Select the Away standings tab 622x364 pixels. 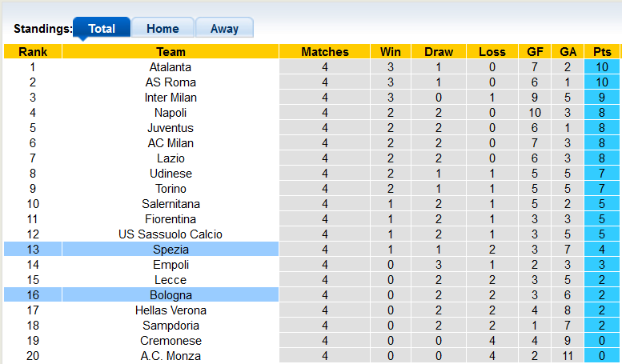coord(224,29)
